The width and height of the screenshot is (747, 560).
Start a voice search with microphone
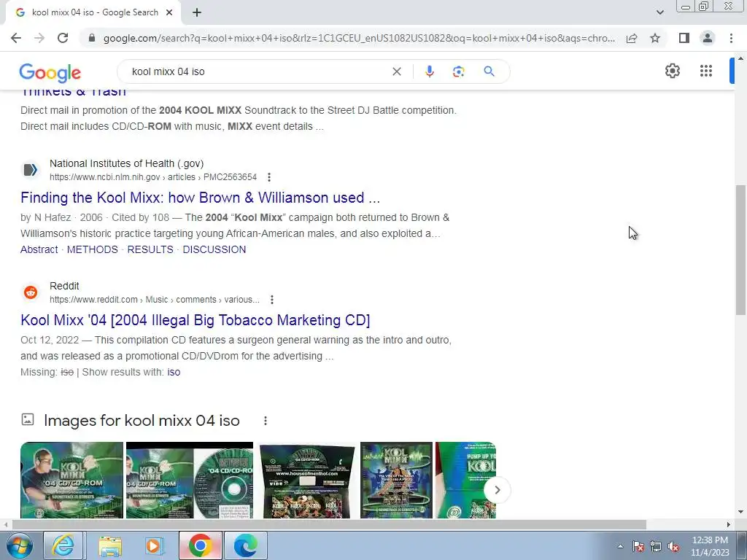pyautogui.click(x=429, y=71)
